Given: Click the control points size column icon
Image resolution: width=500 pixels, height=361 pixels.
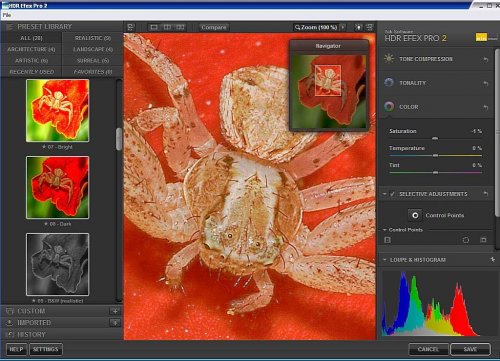Looking at the screenshot, I should [387, 240].
